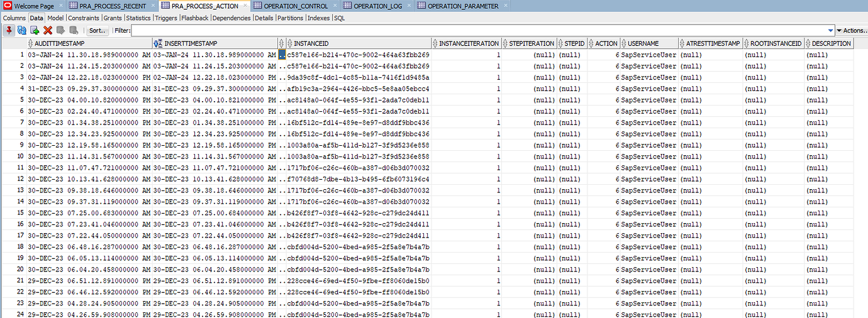Click the highlighted ellipsis cell in row 1
The height and width of the screenshot is (318, 868).
282,55
